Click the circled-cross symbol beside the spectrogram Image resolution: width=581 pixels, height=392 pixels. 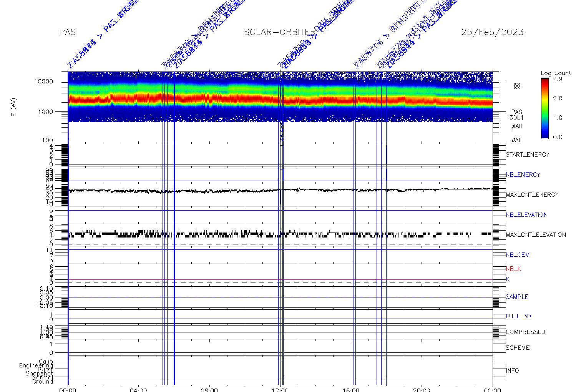517,86
